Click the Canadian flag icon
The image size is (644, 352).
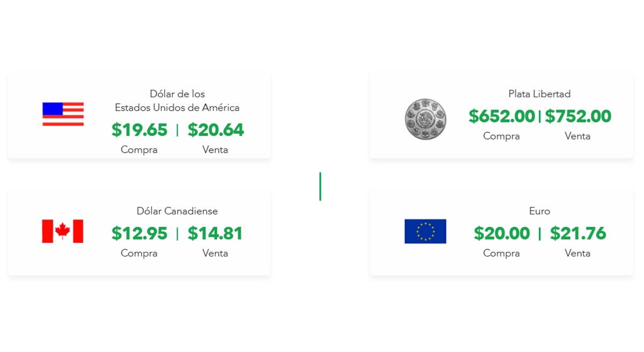(x=63, y=231)
